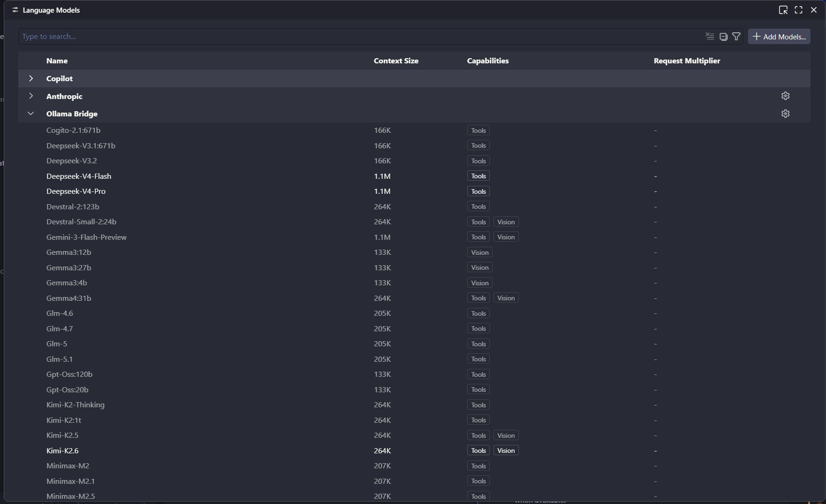This screenshot has height=504, width=826.
Task: Click the Tools badge of Deepseek-V4-Pro
Action: (x=478, y=191)
